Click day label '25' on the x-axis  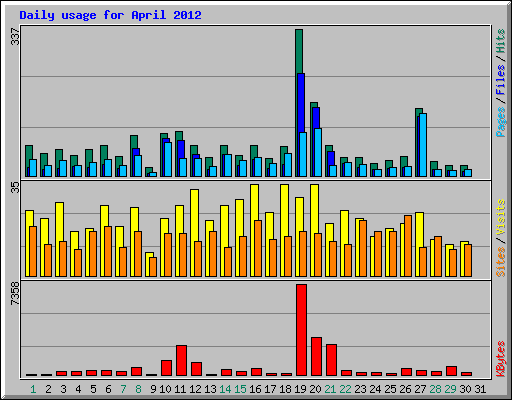(390, 389)
